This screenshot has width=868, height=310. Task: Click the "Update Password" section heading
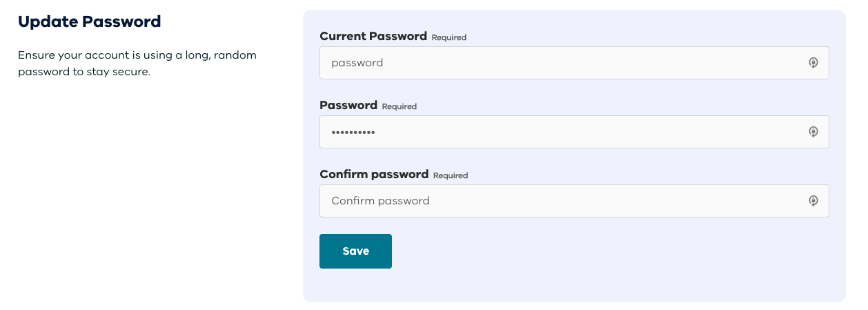pyautogui.click(x=90, y=21)
